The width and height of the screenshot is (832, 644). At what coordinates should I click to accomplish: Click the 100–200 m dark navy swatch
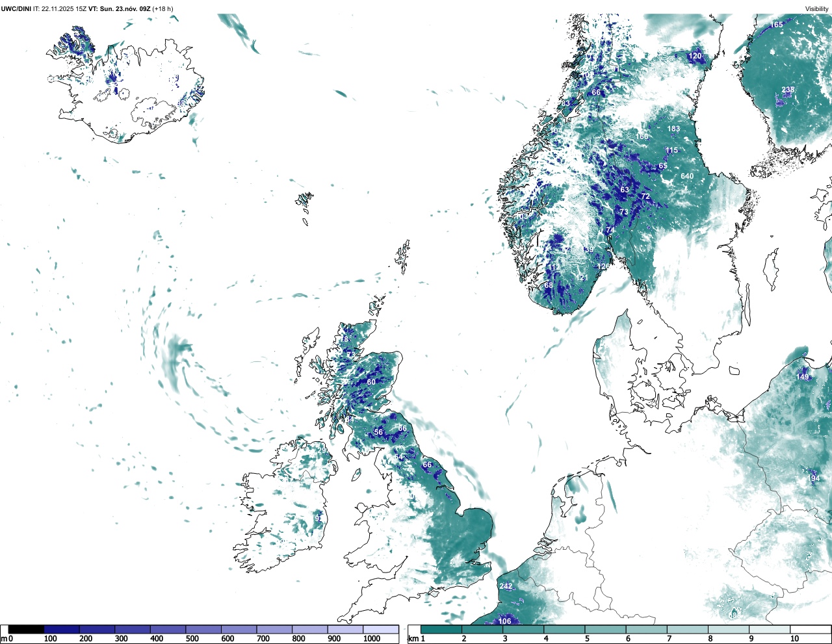pos(62,630)
